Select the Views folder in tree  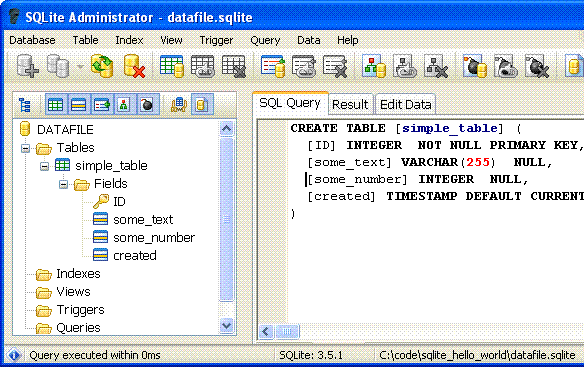click(x=73, y=292)
